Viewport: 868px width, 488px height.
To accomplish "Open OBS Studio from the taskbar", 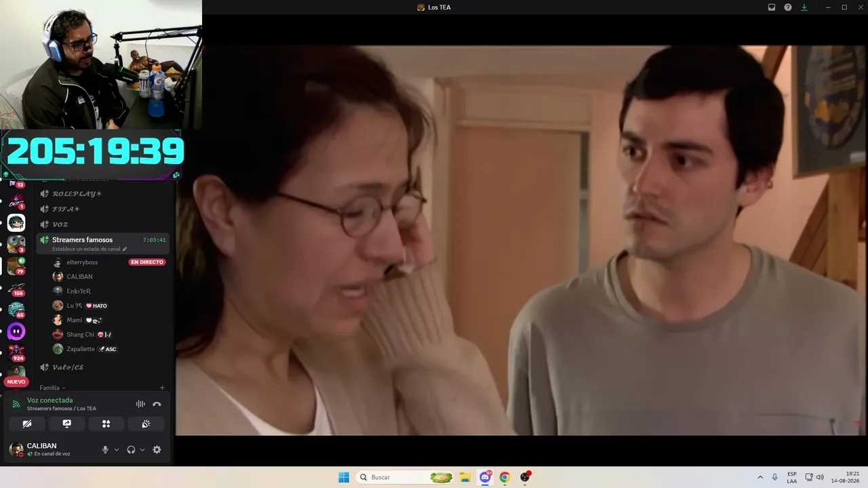I will pos(525,477).
